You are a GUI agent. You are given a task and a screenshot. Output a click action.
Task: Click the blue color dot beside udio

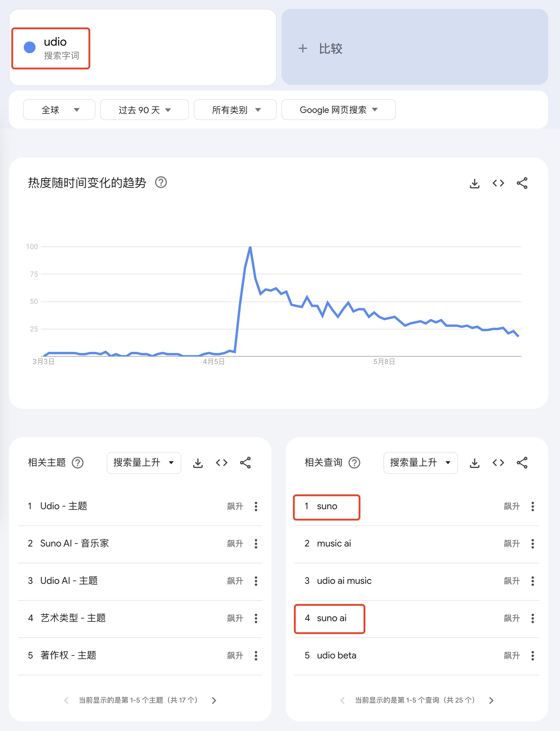(30, 47)
